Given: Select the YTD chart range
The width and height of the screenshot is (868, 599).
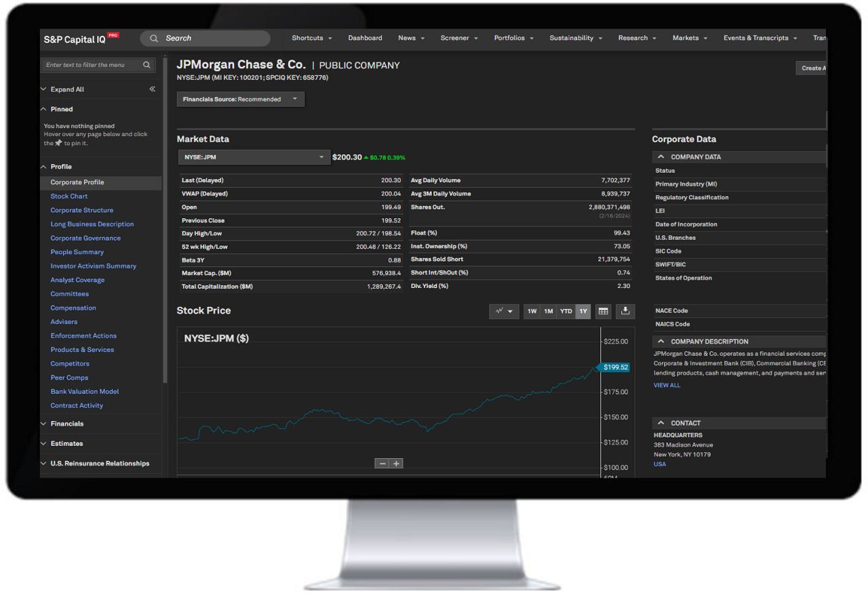Looking at the screenshot, I should [x=566, y=311].
